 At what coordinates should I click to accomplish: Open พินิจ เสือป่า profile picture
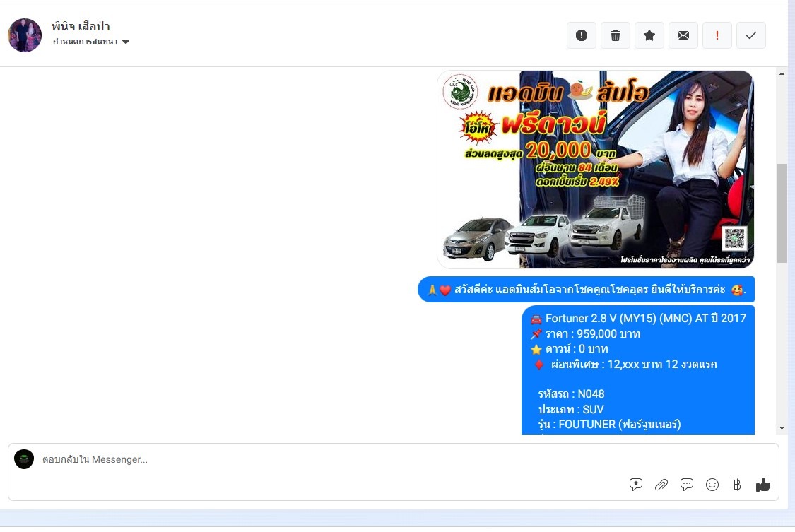pyautogui.click(x=25, y=35)
